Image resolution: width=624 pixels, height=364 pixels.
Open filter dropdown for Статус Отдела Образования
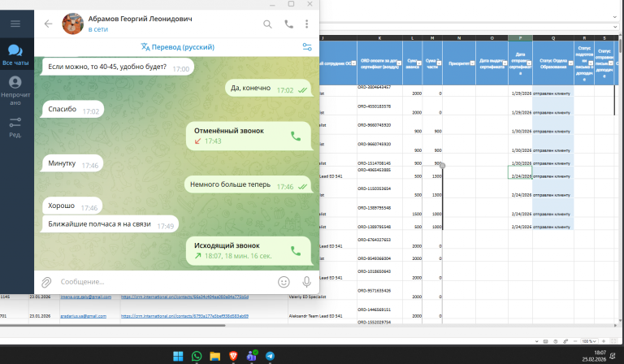click(570, 63)
